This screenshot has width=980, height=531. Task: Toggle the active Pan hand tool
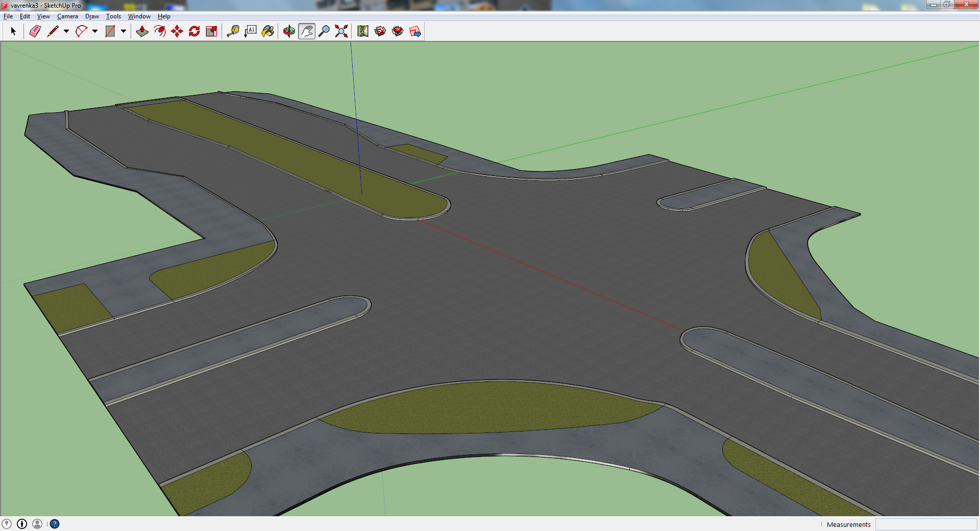pyautogui.click(x=306, y=32)
